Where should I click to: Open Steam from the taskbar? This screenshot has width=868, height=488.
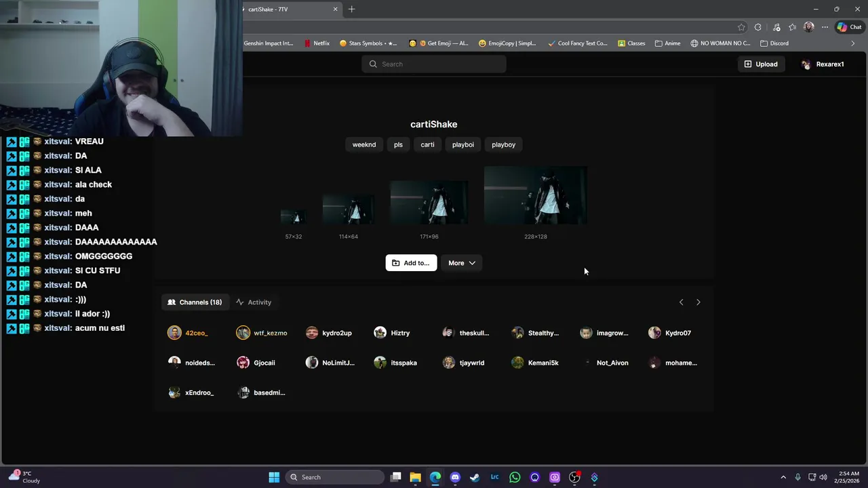[x=475, y=477]
